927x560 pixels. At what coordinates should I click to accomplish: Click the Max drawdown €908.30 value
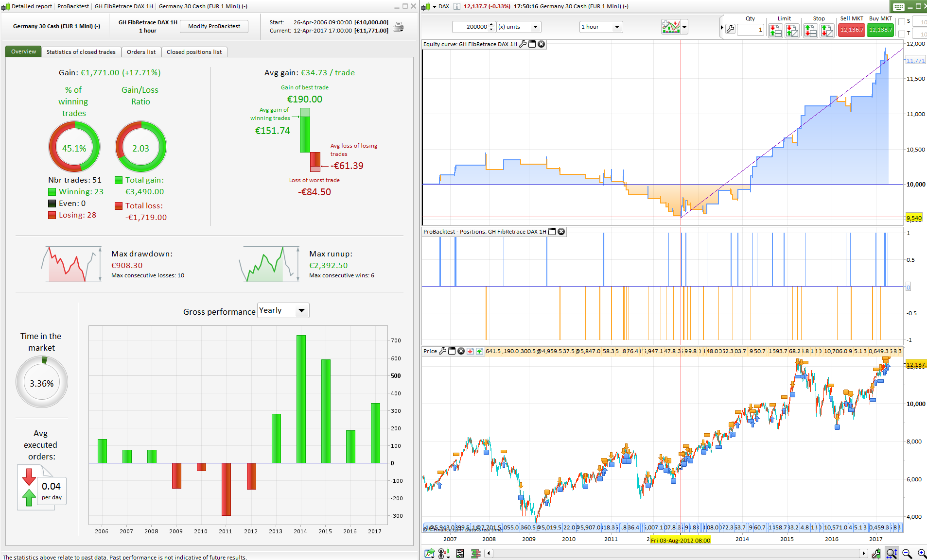tap(127, 266)
